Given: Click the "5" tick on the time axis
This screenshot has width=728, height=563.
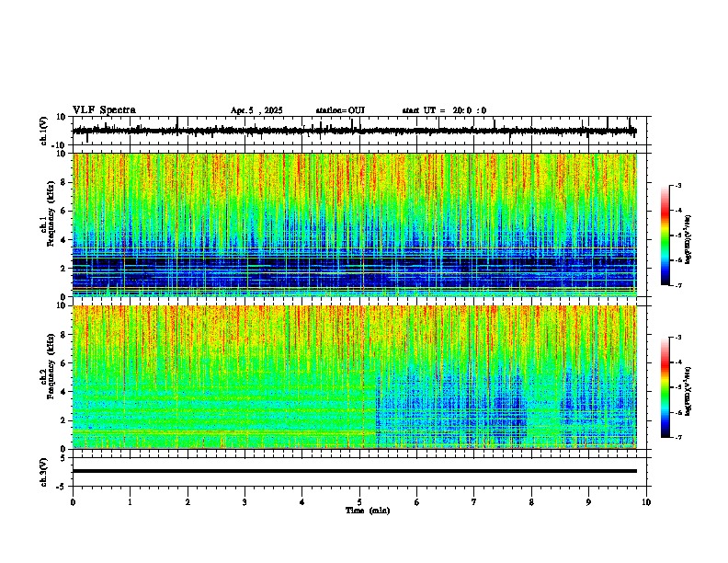Looking at the screenshot, I should click(359, 502).
